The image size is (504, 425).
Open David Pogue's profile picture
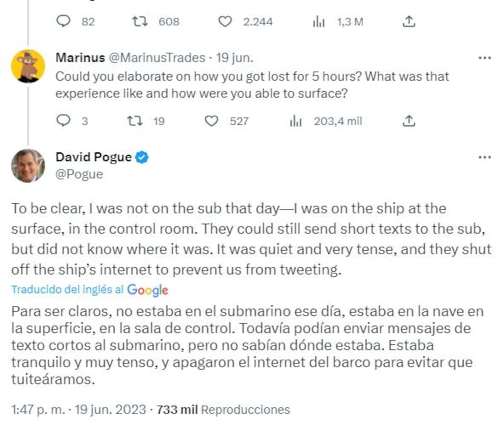coord(28,166)
